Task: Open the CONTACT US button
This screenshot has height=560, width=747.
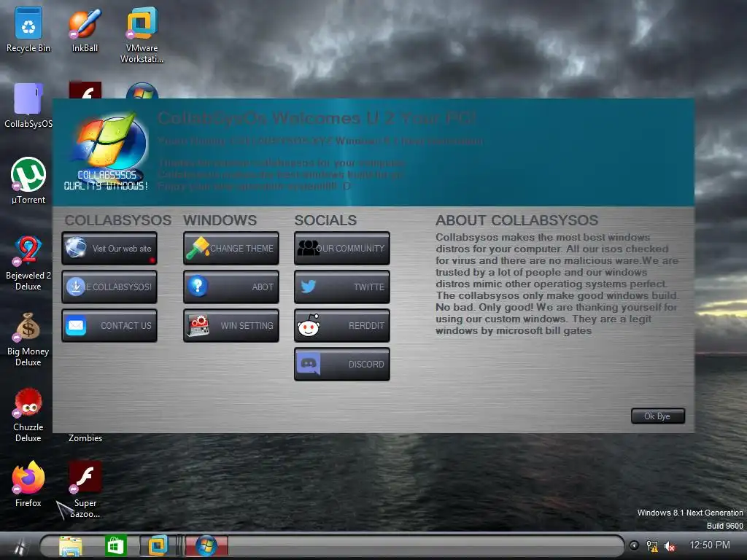Action: 109,325
